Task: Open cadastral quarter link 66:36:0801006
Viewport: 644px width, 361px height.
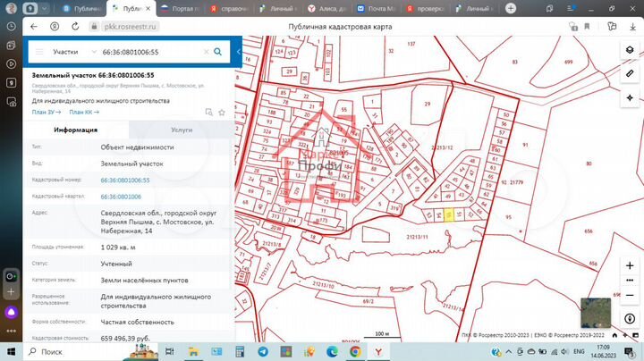Action: (120, 196)
